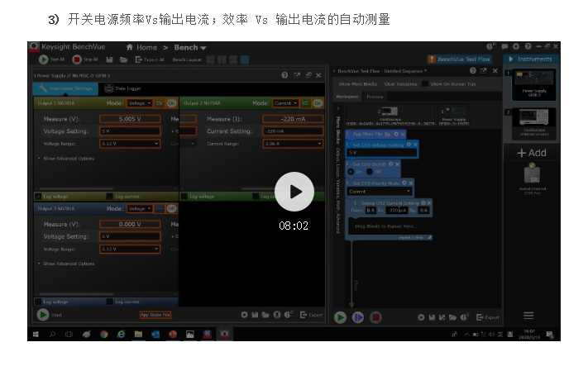
Task: Open the Set CH2 Priority Mode dropdown
Action: tap(380, 192)
